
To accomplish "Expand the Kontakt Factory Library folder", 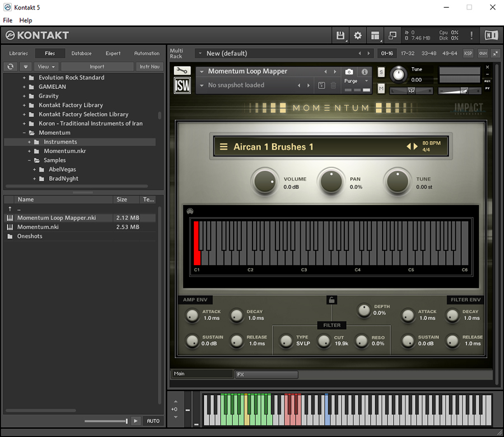I will tap(24, 105).
